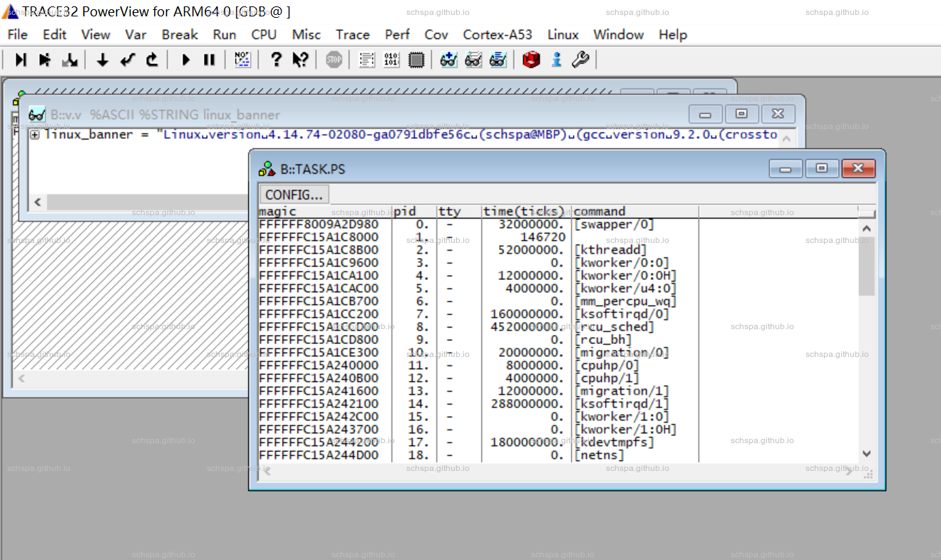Open the Cortex-A53 menu
Screen dimensions: 941x560
pos(498,34)
